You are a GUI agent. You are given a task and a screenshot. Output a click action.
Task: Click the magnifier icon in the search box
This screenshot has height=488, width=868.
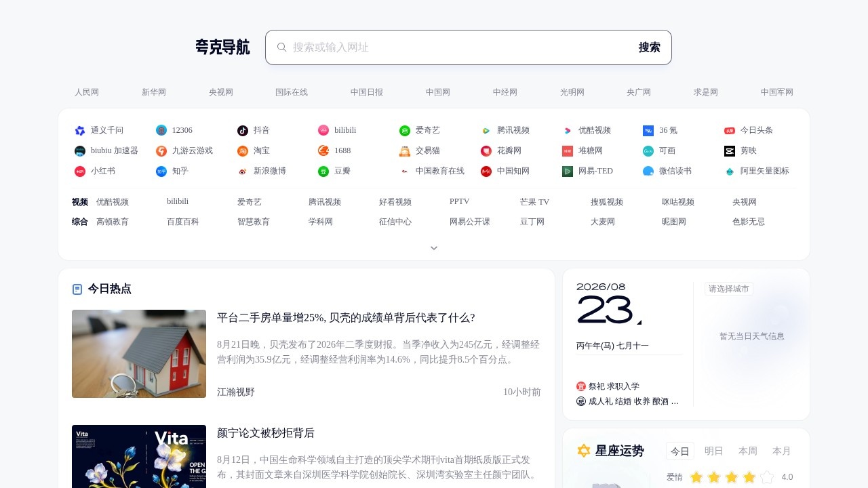tap(282, 47)
